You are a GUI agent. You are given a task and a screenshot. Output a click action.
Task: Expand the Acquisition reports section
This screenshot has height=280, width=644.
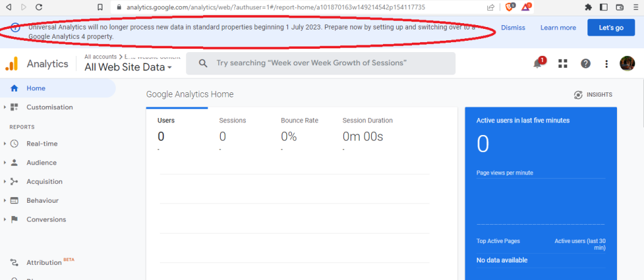coord(44,181)
